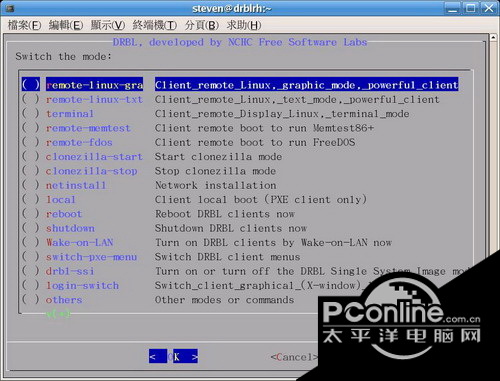This screenshot has height=381, width=500.
Task: Open the 終端機(T) terminal menu
Action: tap(155, 25)
